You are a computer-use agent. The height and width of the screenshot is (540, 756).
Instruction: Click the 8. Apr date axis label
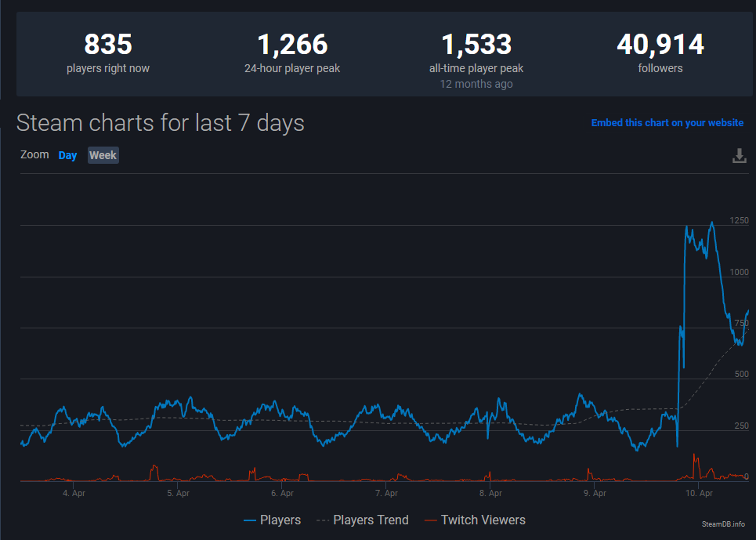490,494
